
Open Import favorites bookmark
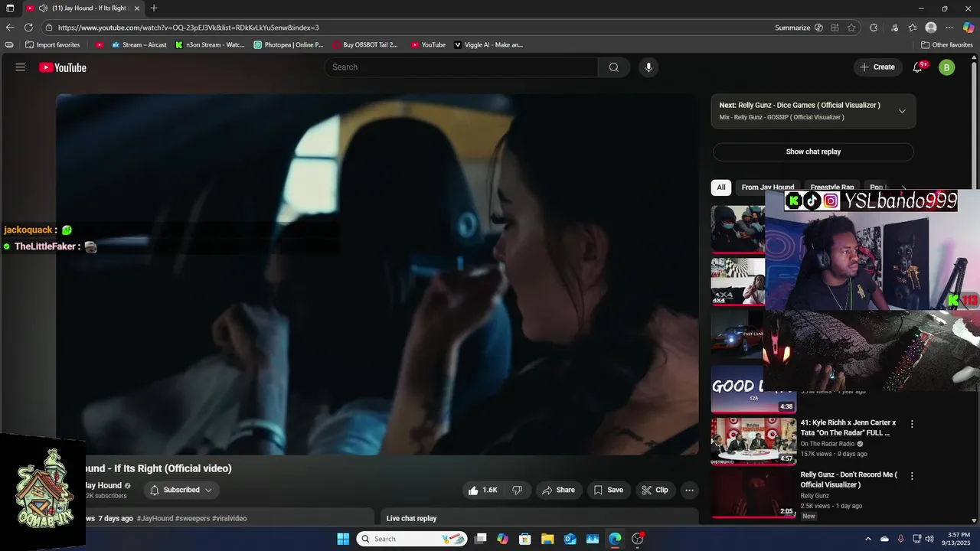[x=53, y=45]
